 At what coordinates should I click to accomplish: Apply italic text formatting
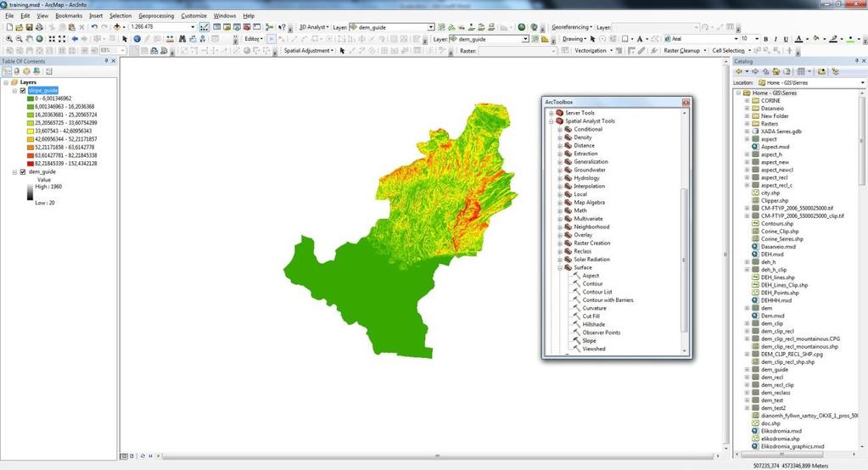click(x=776, y=39)
